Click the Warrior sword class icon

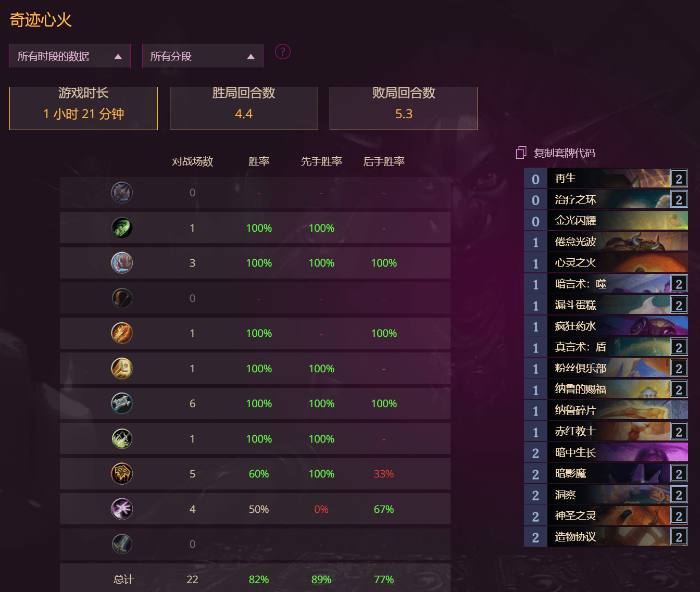tap(122, 544)
